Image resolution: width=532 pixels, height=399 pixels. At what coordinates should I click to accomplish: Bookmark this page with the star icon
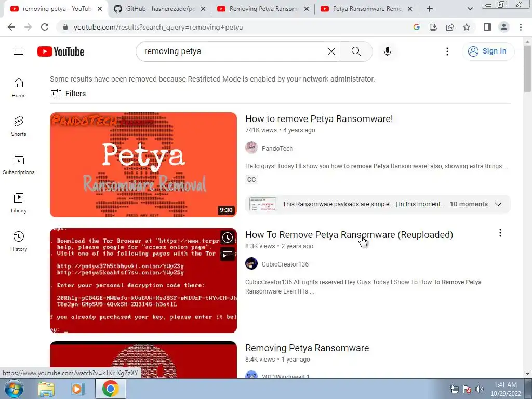(467, 27)
